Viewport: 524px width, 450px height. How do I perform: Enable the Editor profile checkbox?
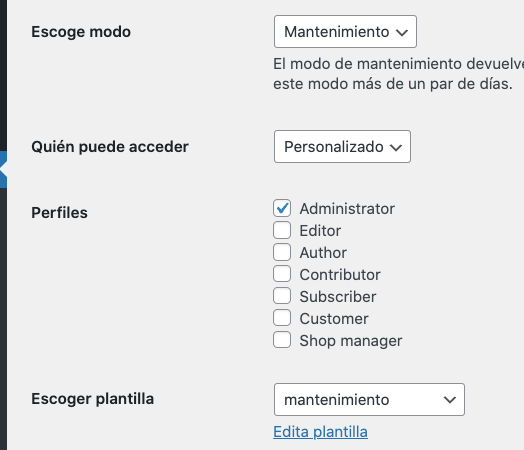tap(282, 230)
